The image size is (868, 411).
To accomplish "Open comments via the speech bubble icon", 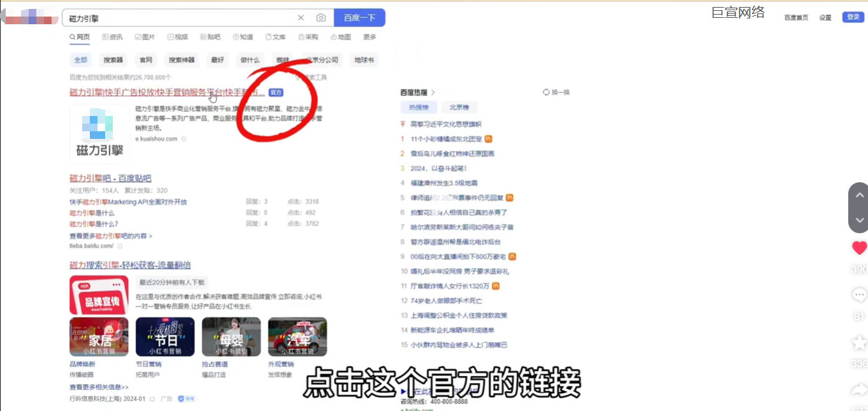I will (859, 295).
